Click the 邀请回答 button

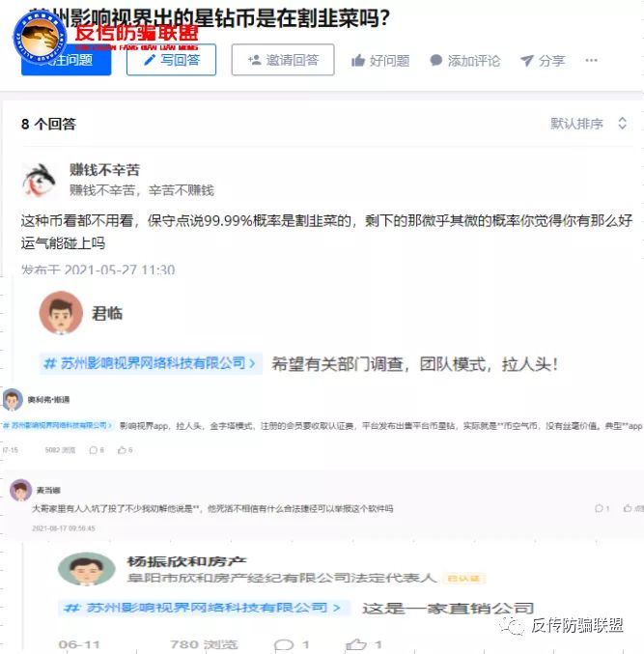[283, 60]
